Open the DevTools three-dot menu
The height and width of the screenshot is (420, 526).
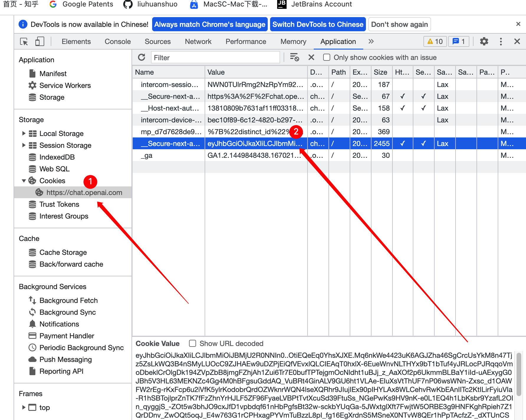coord(501,42)
